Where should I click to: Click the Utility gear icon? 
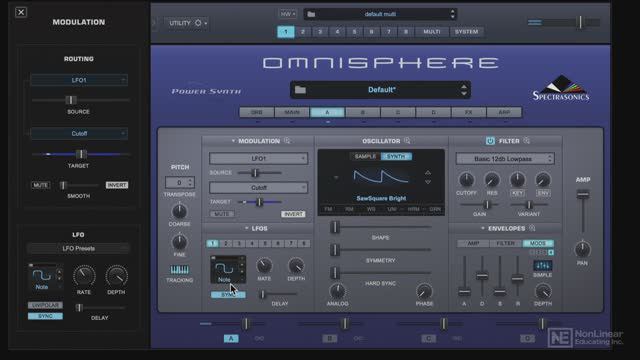(198, 23)
